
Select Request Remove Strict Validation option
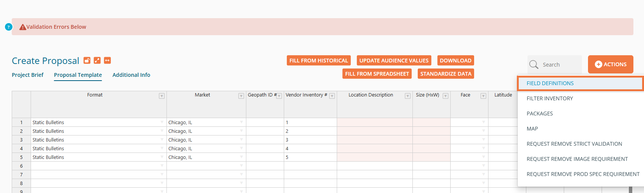coord(574,144)
